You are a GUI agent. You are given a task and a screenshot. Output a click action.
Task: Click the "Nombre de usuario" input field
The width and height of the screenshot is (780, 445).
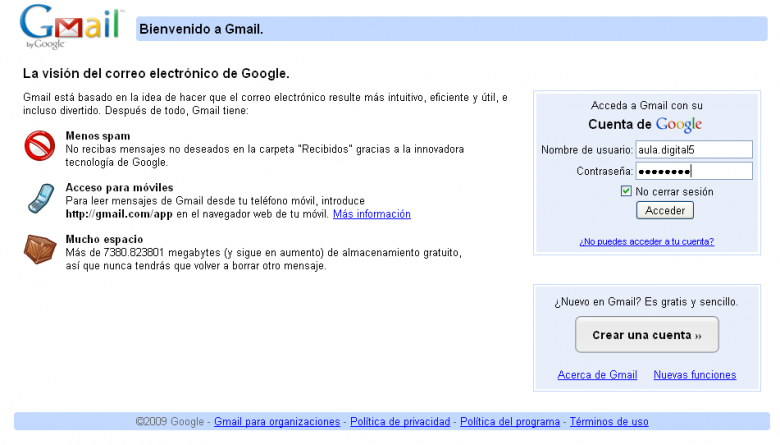click(x=694, y=150)
